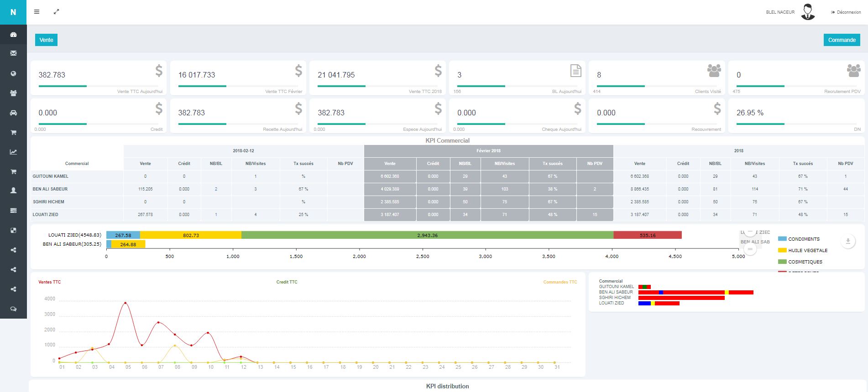Click the Vente button
Viewport: 868px width, 392px height.
click(46, 40)
